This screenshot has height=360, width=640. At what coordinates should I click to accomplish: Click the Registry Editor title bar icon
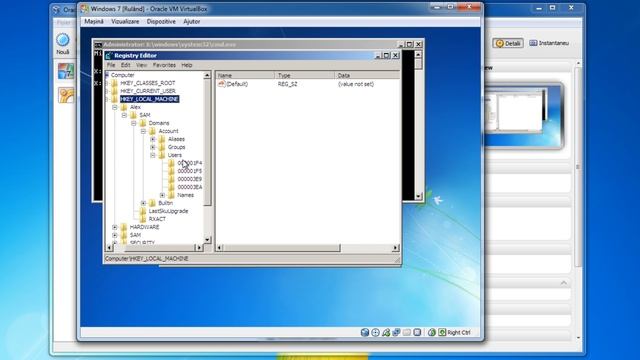pos(109,56)
